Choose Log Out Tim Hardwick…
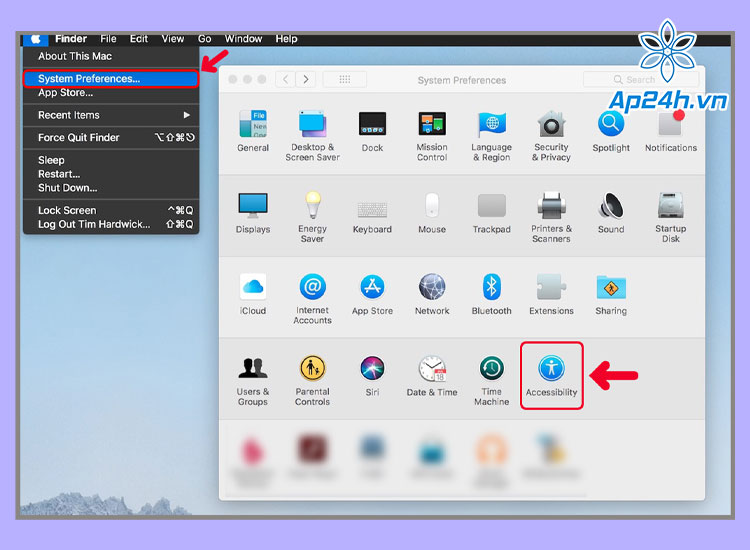 tap(111, 224)
